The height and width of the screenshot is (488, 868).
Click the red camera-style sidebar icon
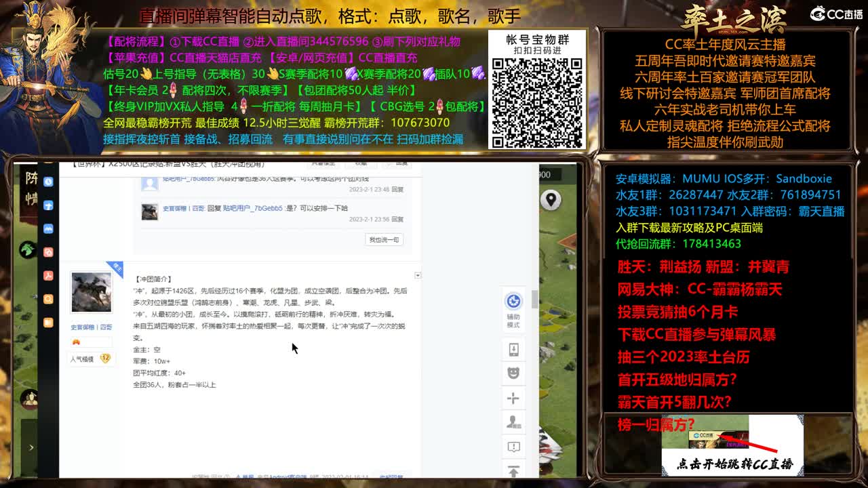click(48, 252)
